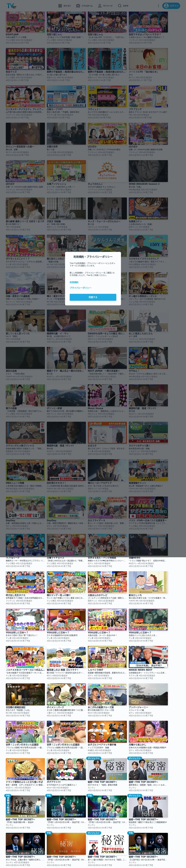Open the しゃべくり007 thumbnail

click(x=107, y=657)
